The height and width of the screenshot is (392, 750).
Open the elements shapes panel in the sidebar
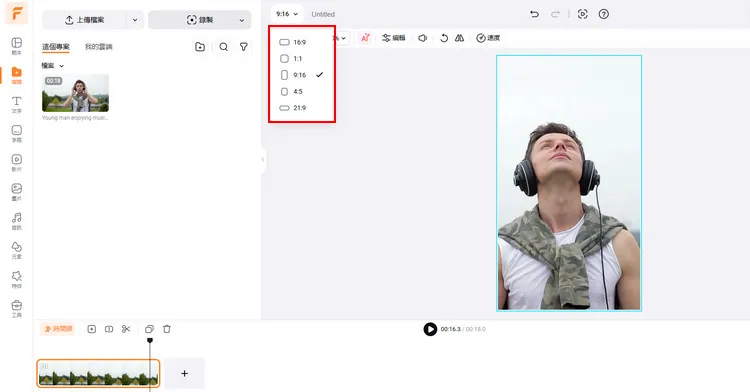click(16, 250)
